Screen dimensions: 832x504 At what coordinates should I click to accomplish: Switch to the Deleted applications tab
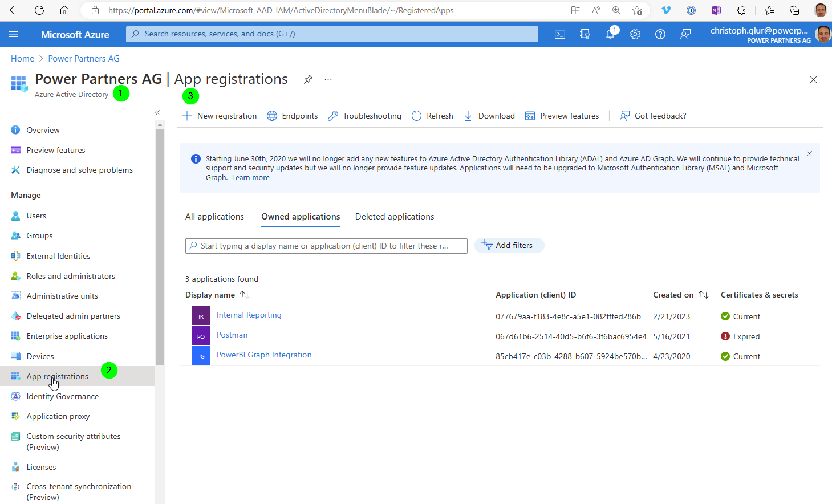395,217
